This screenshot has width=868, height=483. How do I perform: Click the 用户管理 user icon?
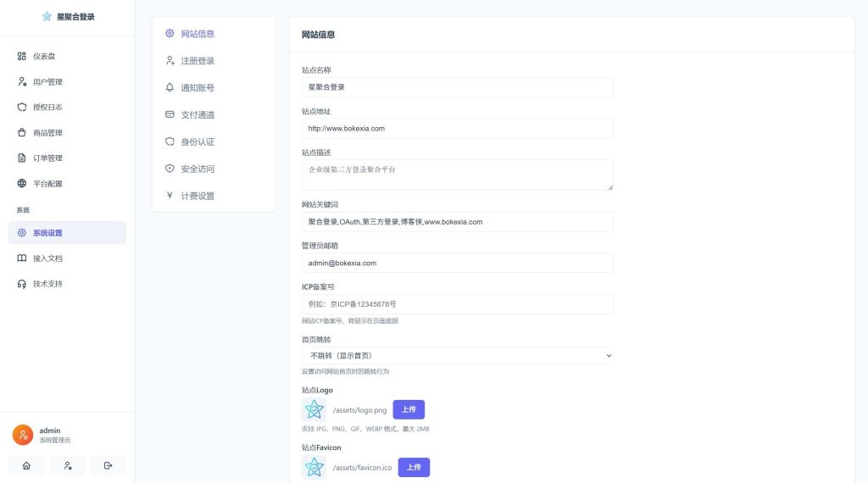[x=21, y=81]
